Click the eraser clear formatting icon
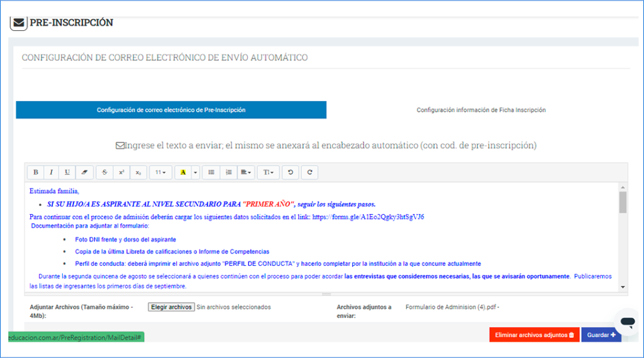 tap(84, 172)
